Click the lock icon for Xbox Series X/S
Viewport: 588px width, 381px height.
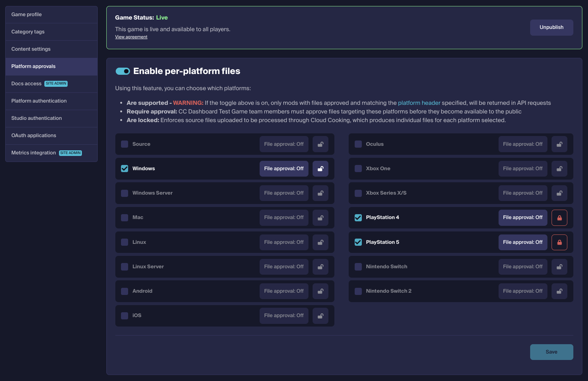tap(559, 193)
